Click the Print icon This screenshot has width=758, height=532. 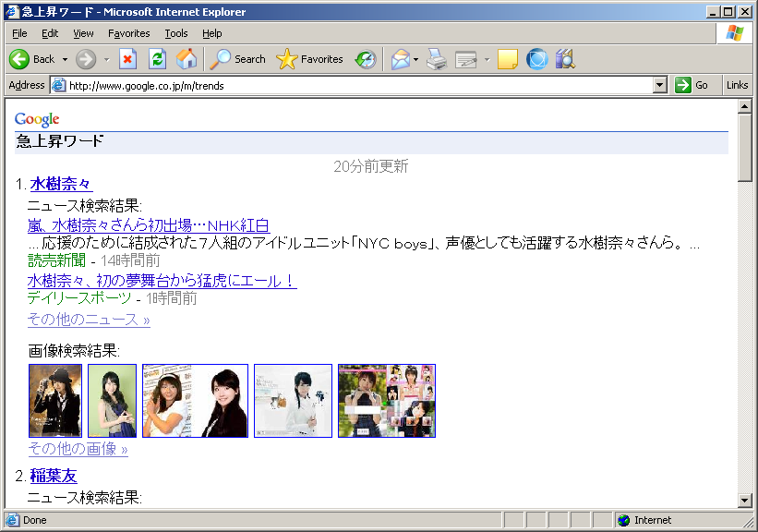point(437,59)
